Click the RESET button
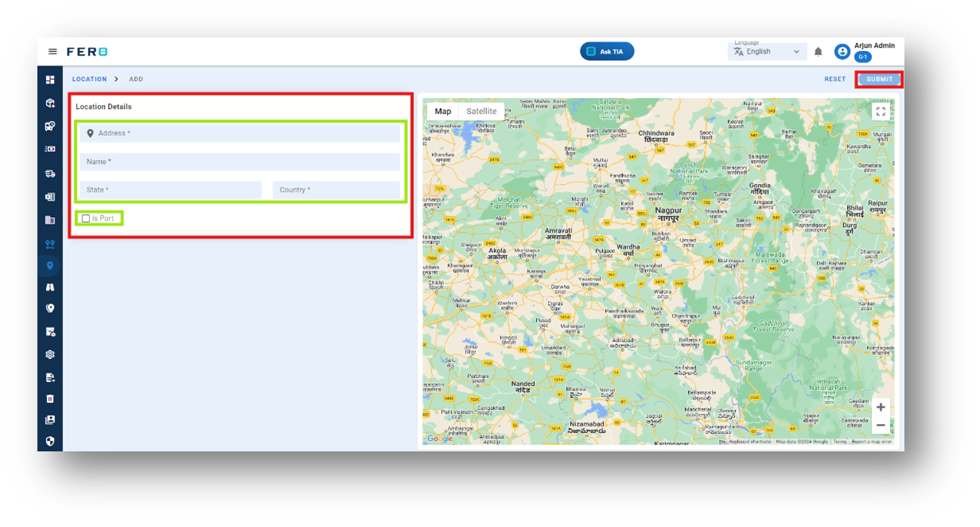Viewport: 980px width, 527px height. point(835,80)
